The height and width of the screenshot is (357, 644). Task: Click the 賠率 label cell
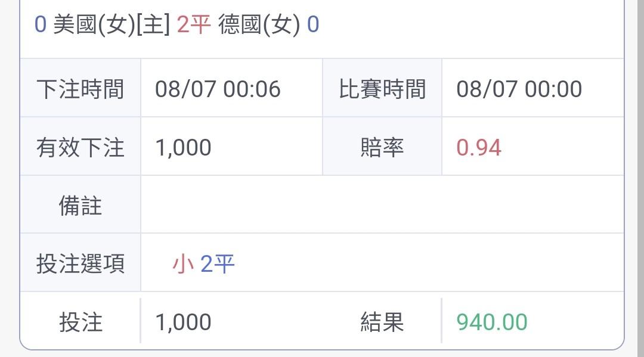pyautogui.click(x=382, y=147)
